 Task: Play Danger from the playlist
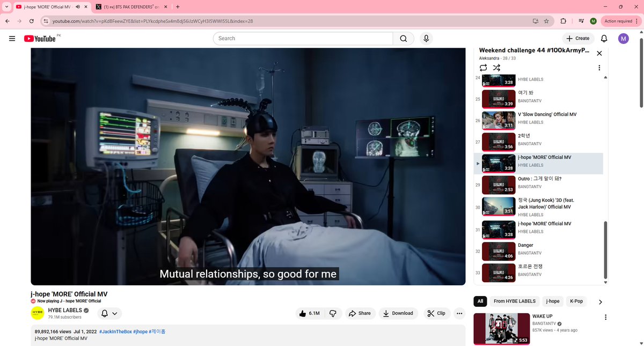point(538,251)
